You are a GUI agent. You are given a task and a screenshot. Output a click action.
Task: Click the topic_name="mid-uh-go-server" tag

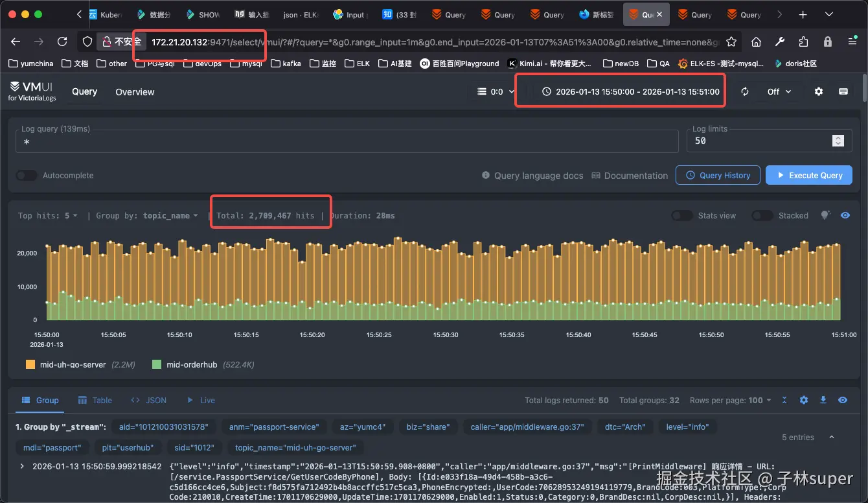(x=296, y=447)
